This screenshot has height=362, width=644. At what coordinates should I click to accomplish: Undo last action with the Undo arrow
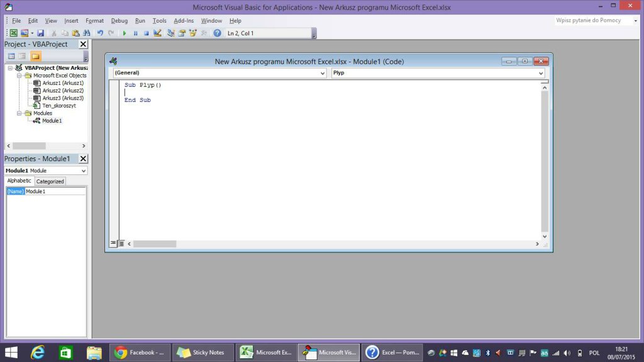click(x=100, y=33)
